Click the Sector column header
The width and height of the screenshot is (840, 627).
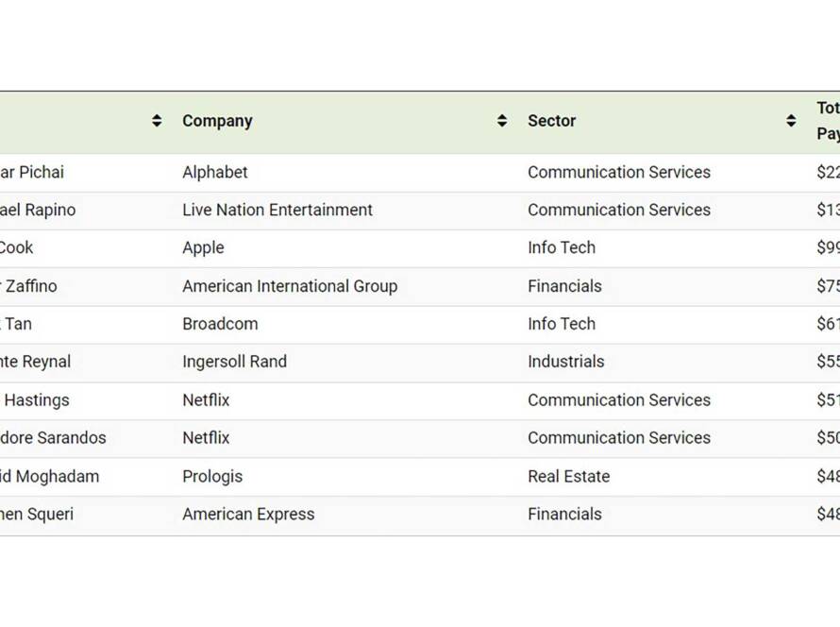tap(551, 121)
